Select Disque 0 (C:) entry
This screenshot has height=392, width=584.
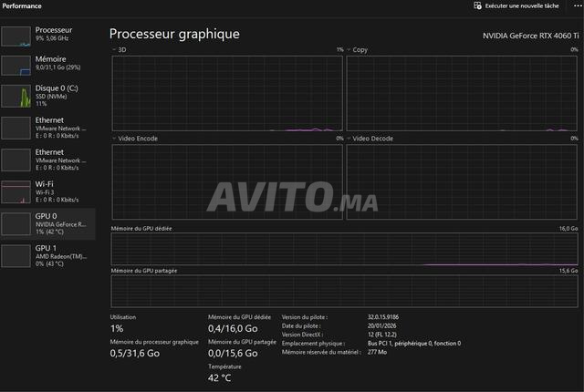47,96
